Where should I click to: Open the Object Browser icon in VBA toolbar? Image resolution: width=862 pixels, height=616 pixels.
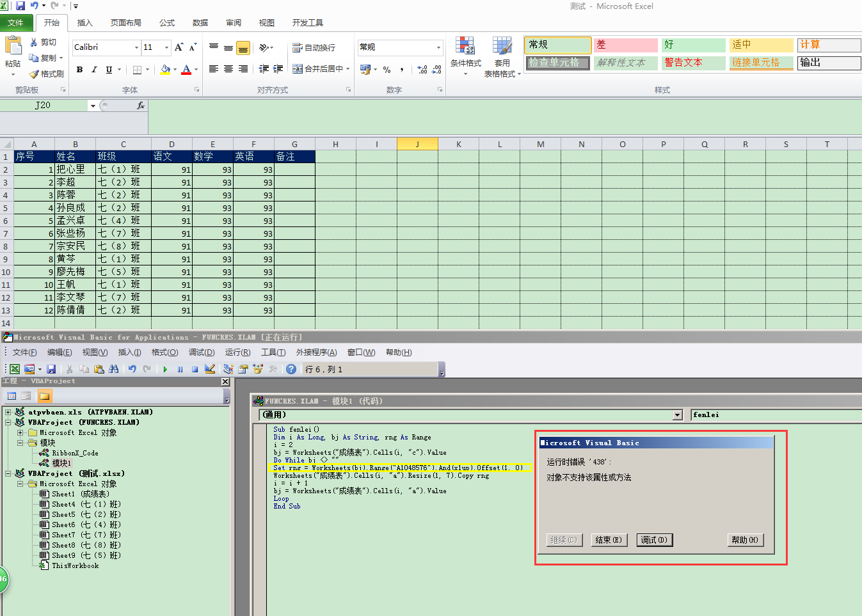[258, 369]
